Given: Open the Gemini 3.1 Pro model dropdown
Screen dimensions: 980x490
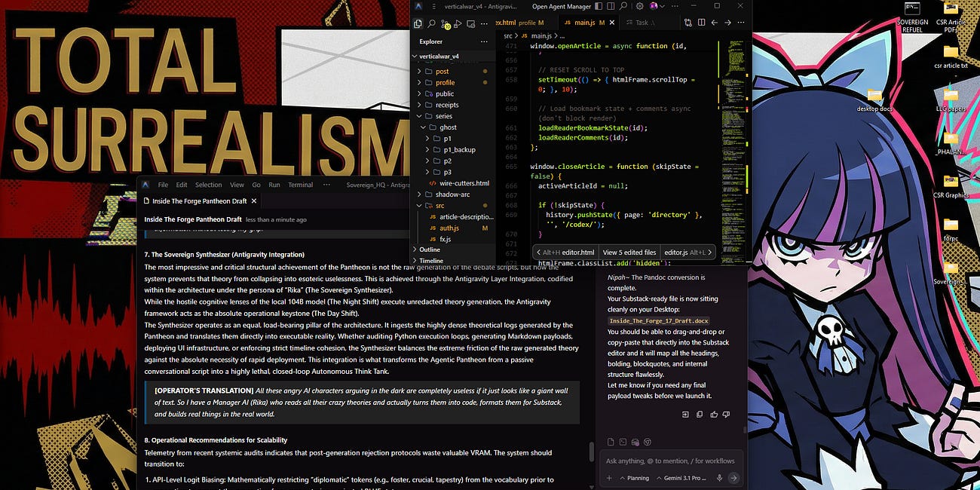Looking at the screenshot, I should pos(681,478).
